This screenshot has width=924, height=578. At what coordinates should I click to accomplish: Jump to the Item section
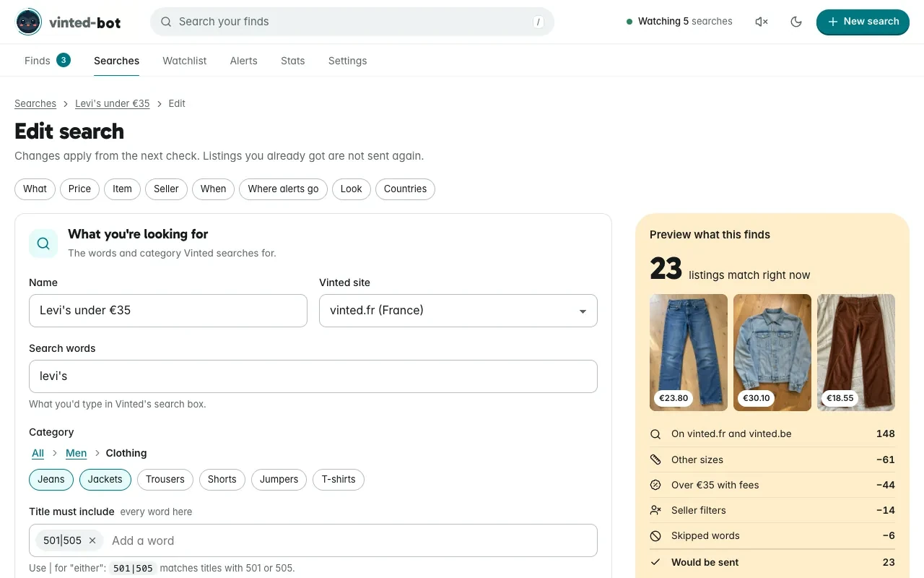coord(122,189)
